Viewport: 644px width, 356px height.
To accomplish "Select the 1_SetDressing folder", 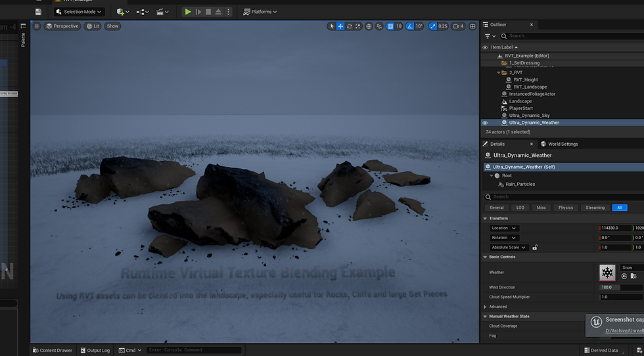I will [x=524, y=63].
